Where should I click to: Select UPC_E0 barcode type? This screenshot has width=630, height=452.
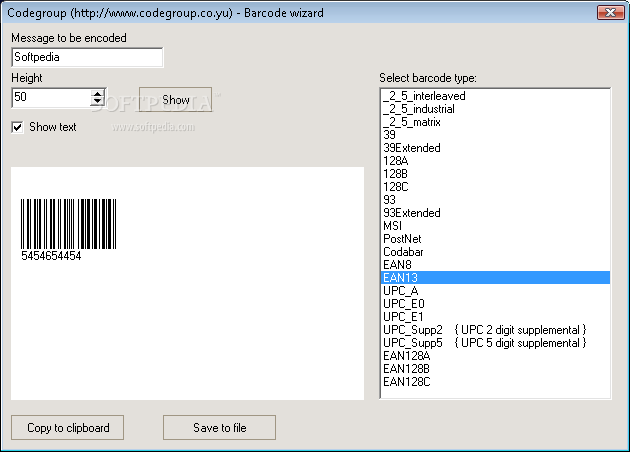(x=495, y=304)
